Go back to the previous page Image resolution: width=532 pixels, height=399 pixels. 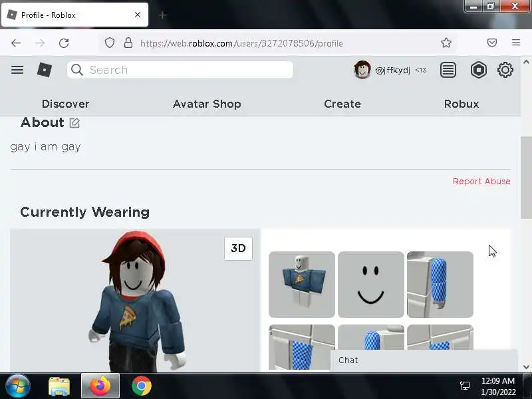[x=16, y=43]
